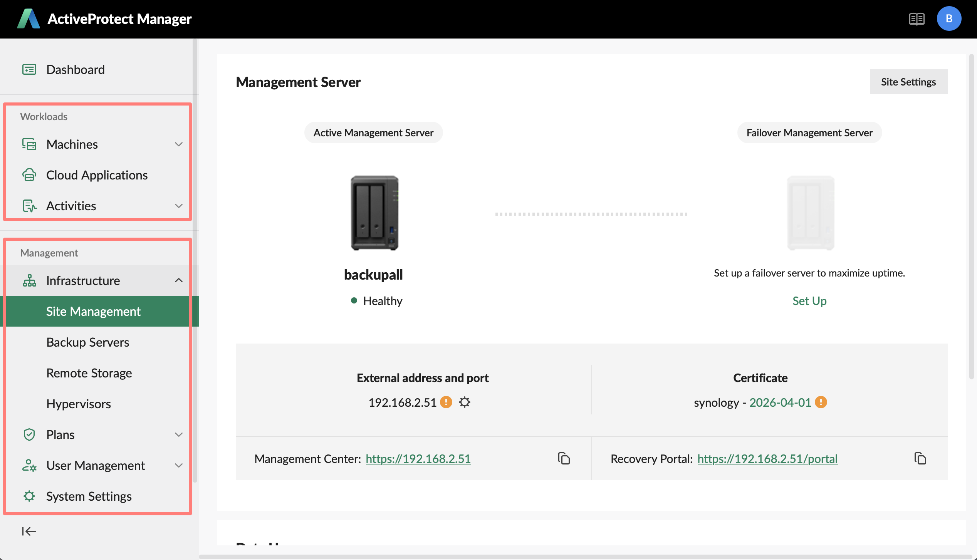Collapse the sidebar with the arrow icon

[x=29, y=531]
